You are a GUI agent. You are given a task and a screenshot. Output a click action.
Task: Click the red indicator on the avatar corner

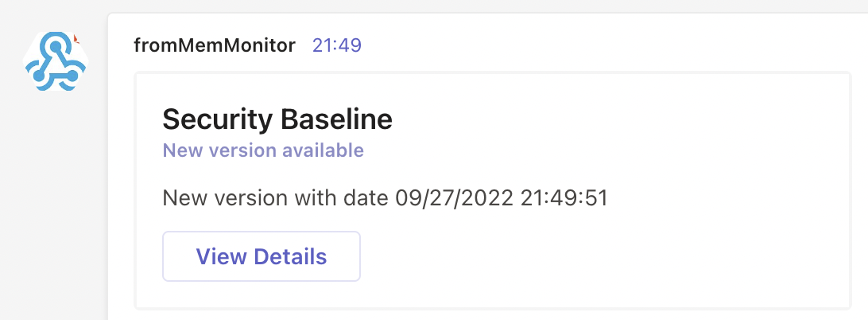point(76,37)
